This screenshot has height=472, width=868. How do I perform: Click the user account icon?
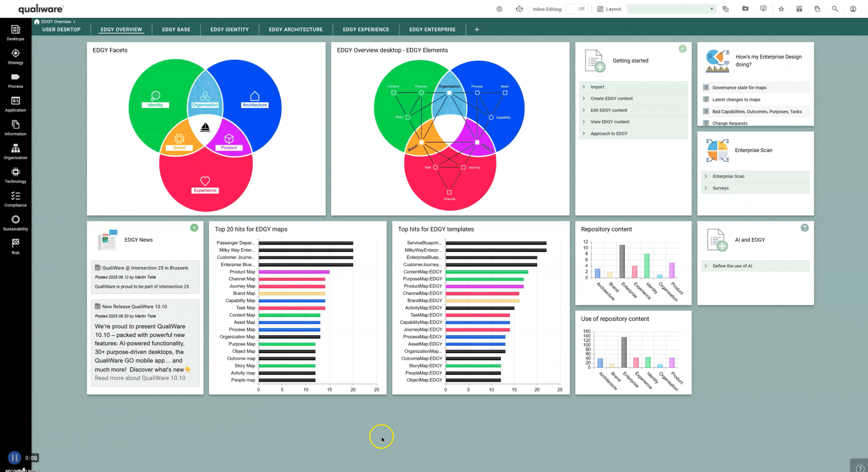853,9
